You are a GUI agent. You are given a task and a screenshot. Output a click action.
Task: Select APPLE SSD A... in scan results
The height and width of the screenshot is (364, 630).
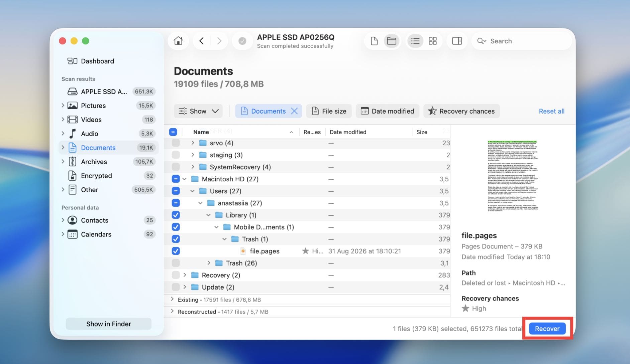pos(109,92)
